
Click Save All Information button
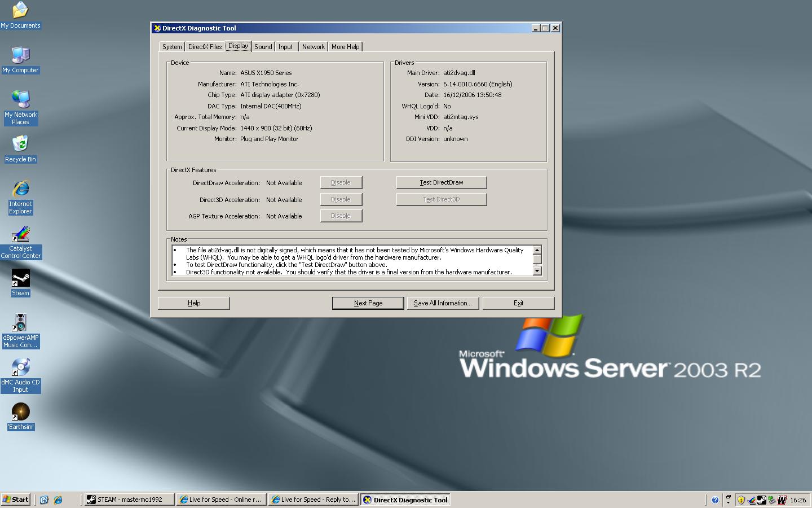pos(443,303)
